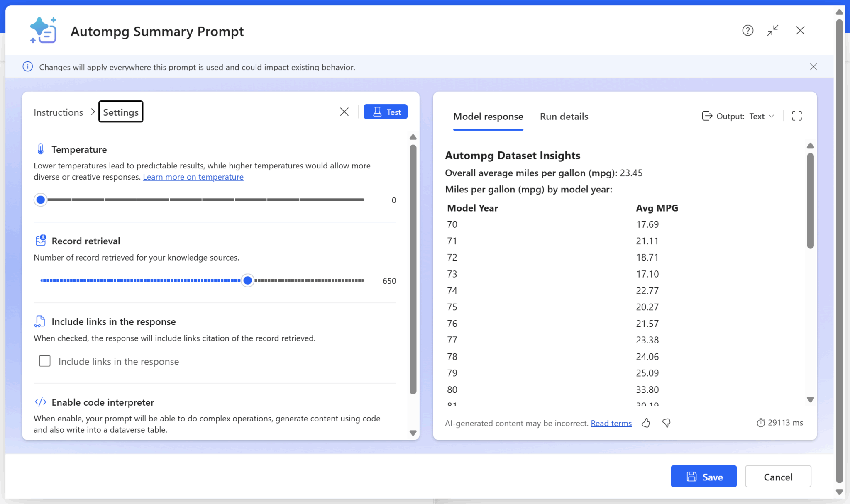
Task: Check Include links in the response box
Action: (x=45, y=361)
